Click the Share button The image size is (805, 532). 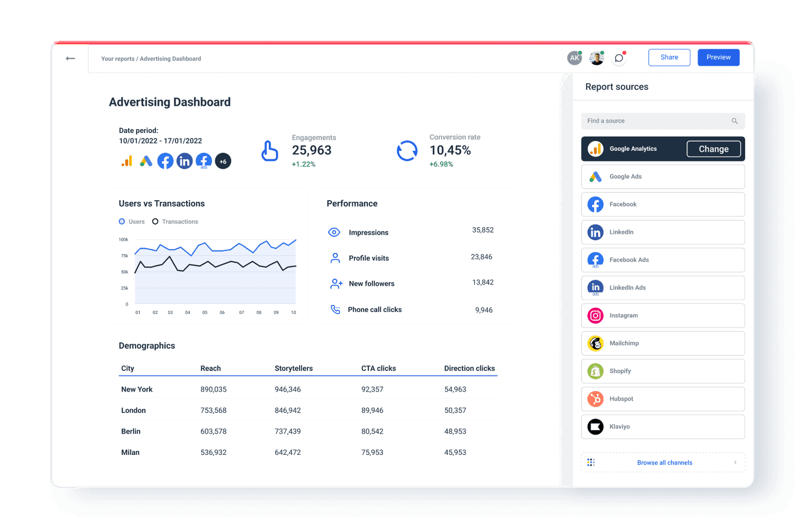point(669,57)
